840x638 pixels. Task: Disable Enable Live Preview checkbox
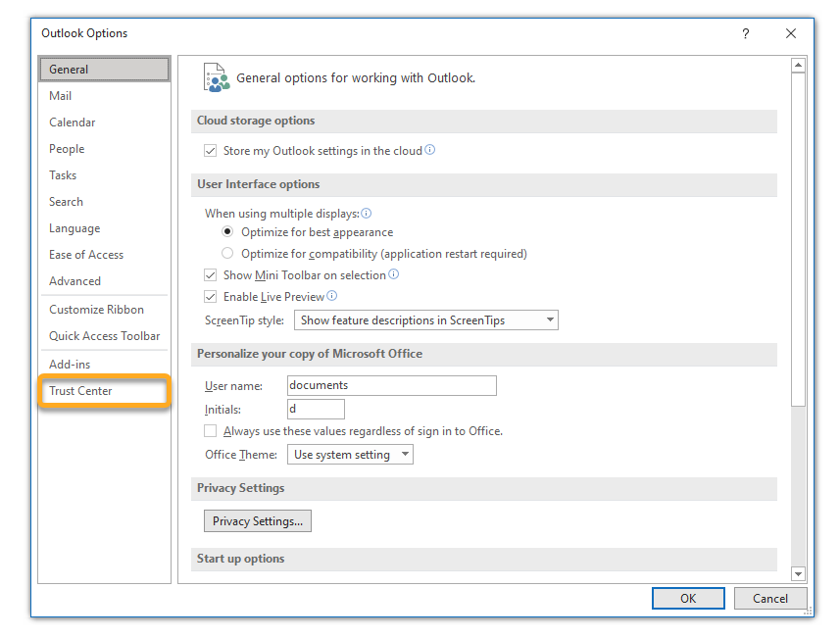click(210, 297)
